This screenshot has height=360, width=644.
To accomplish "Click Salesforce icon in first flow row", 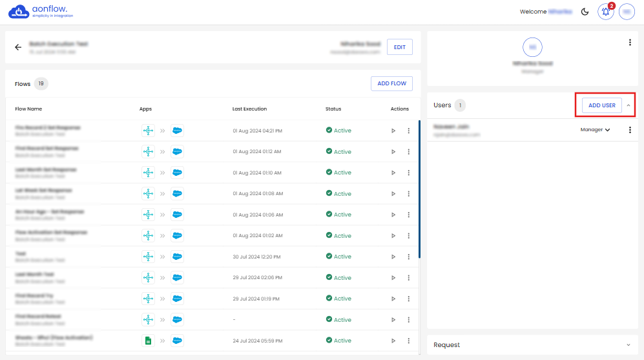I will coord(177,131).
